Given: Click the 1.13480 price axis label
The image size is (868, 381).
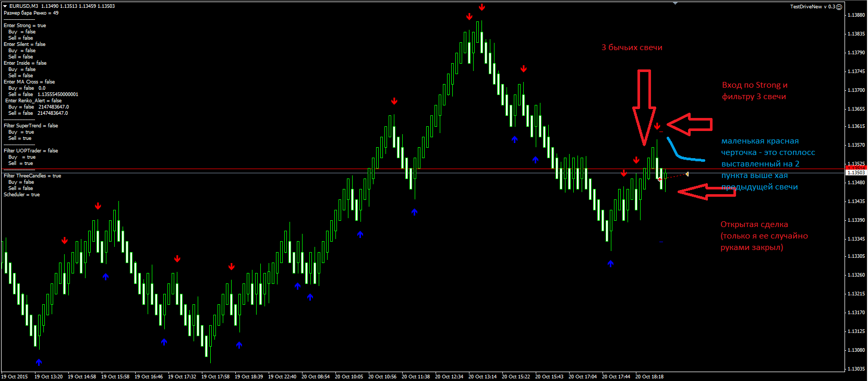Looking at the screenshot, I should tap(857, 183).
